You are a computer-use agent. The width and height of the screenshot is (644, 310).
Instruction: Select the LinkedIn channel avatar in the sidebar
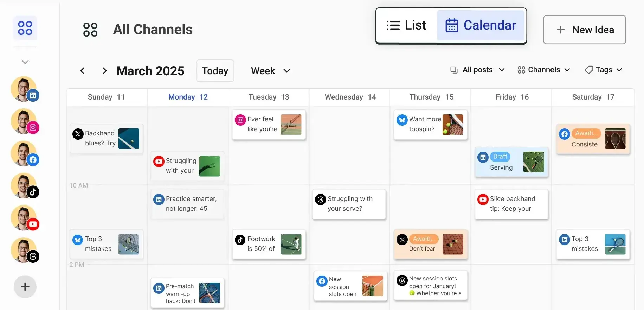(25, 89)
